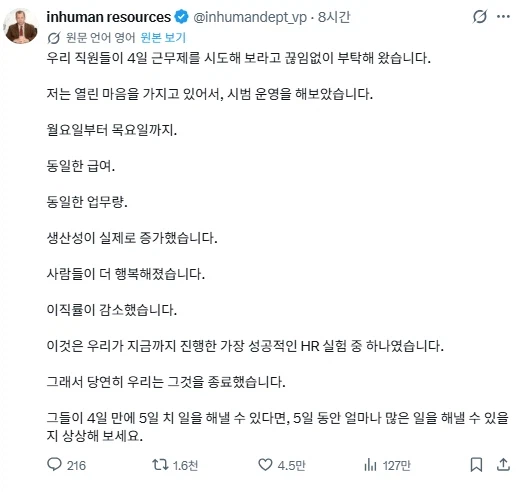
Task: Click the 8시간 timestamp
Action: (334, 17)
